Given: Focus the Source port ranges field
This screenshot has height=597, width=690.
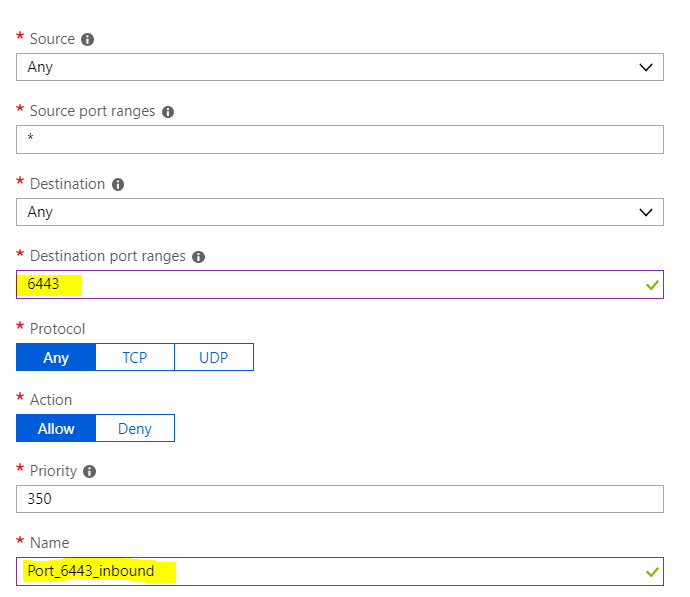Looking at the screenshot, I should point(340,139).
